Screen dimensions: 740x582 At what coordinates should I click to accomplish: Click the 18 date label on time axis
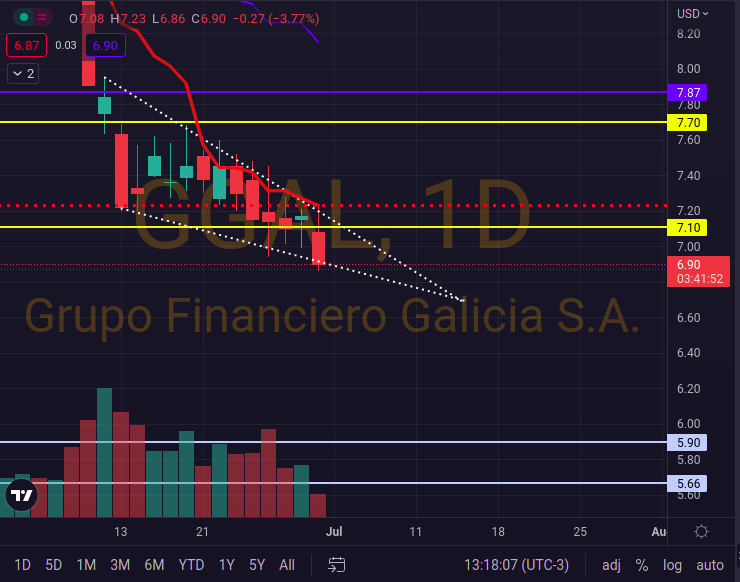point(498,531)
